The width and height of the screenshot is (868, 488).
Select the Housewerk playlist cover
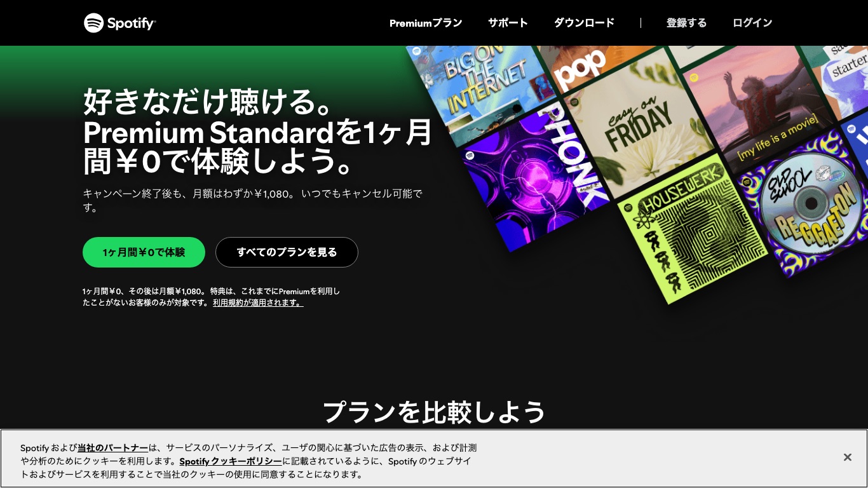tap(691, 227)
